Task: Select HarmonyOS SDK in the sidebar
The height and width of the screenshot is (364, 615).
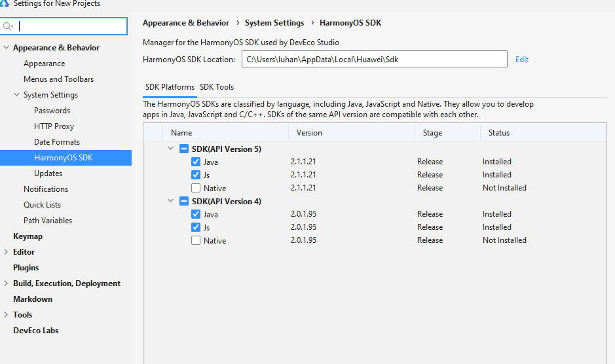Action: (x=65, y=158)
